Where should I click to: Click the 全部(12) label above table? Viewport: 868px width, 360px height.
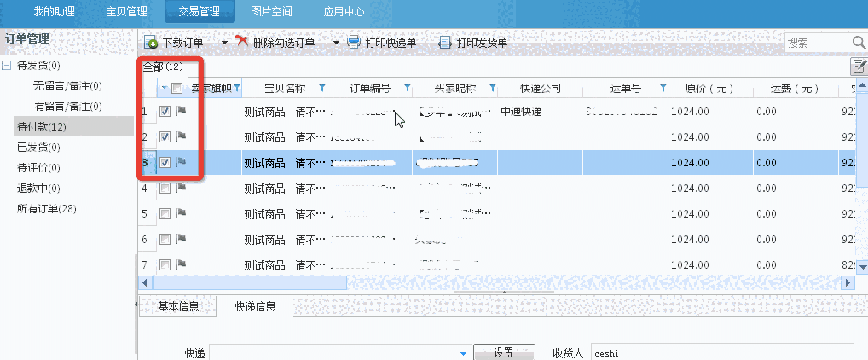click(x=163, y=67)
